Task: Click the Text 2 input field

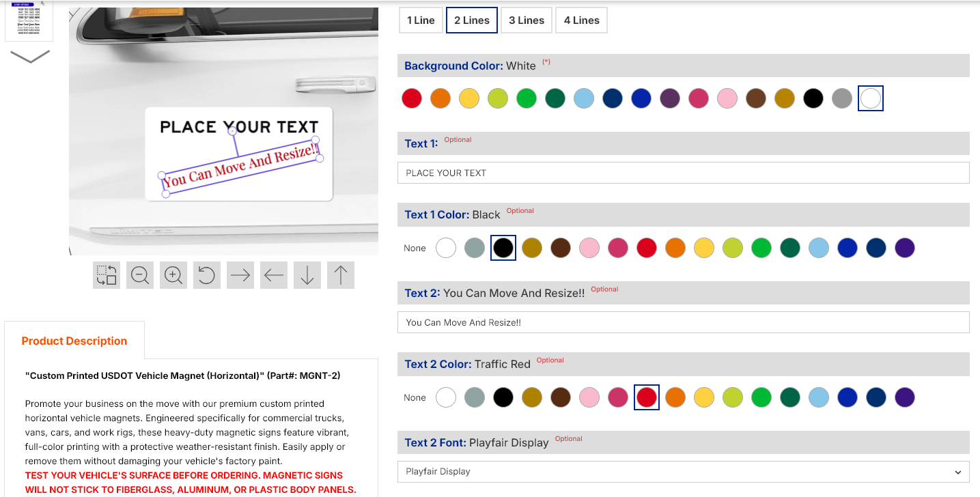Action: [x=684, y=322]
